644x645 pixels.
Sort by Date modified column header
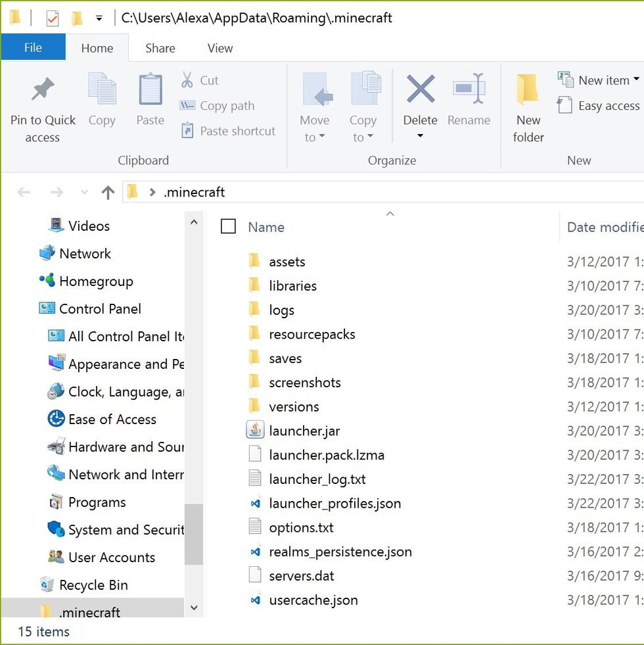[x=603, y=227]
